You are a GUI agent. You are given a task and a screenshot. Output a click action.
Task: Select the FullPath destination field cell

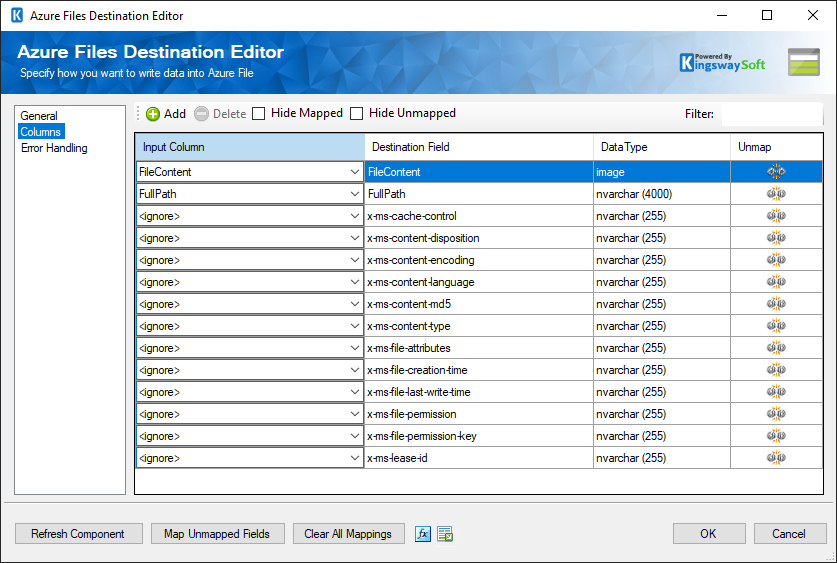pyautogui.click(x=479, y=194)
